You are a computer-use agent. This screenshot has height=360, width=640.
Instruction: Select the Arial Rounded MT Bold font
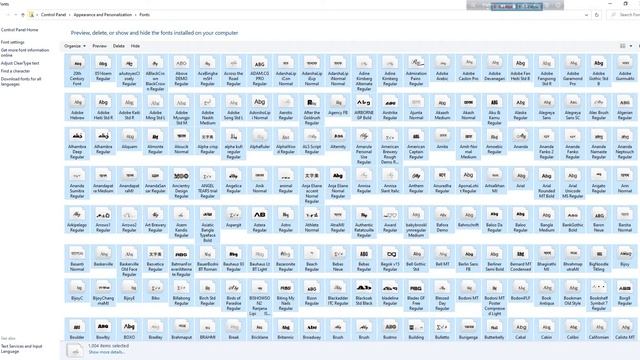547,183
